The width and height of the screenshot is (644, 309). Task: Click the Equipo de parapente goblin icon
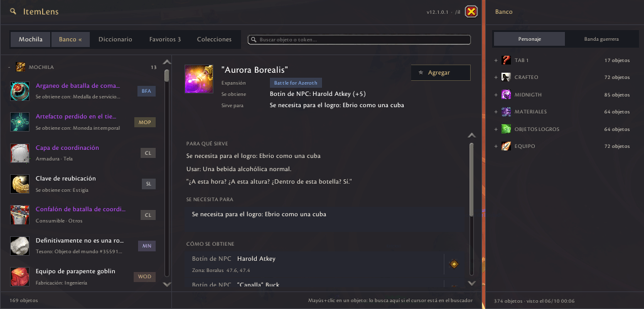[19, 276]
